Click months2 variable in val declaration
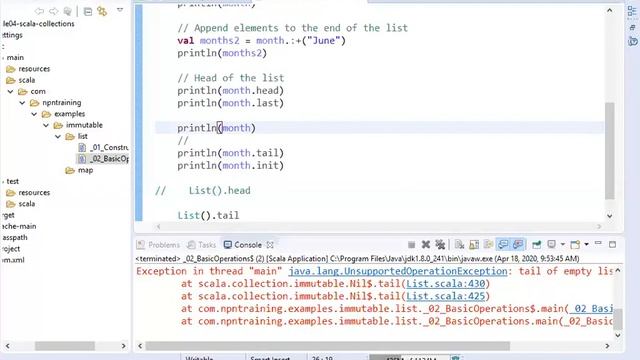 coord(220,41)
